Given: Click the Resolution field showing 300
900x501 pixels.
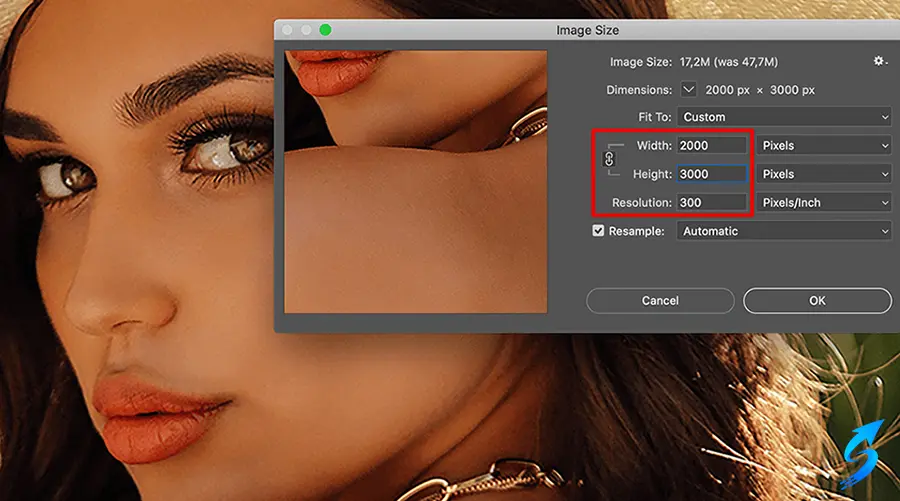Looking at the screenshot, I should [x=711, y=202].
